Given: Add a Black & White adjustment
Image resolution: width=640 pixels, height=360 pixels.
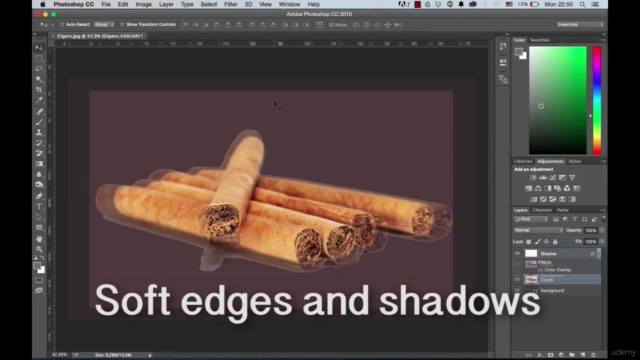Looking at the screenshot, I should 548,188.
